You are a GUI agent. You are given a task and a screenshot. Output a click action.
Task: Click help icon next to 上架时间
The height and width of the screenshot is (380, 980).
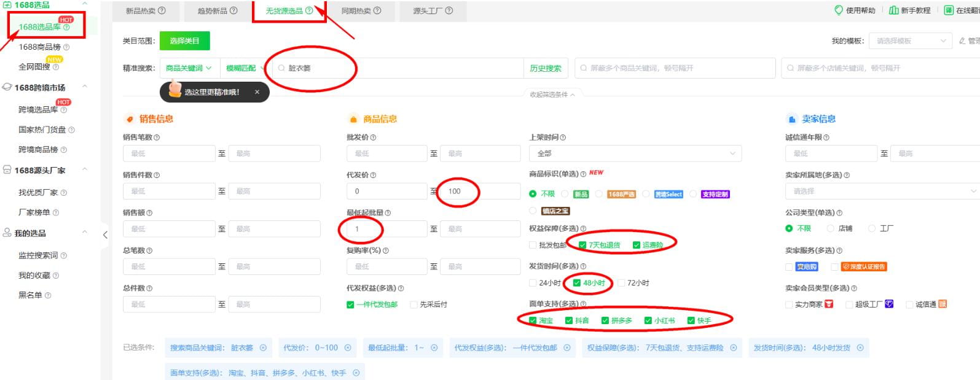pyautogui.click(x=563, y=138)
